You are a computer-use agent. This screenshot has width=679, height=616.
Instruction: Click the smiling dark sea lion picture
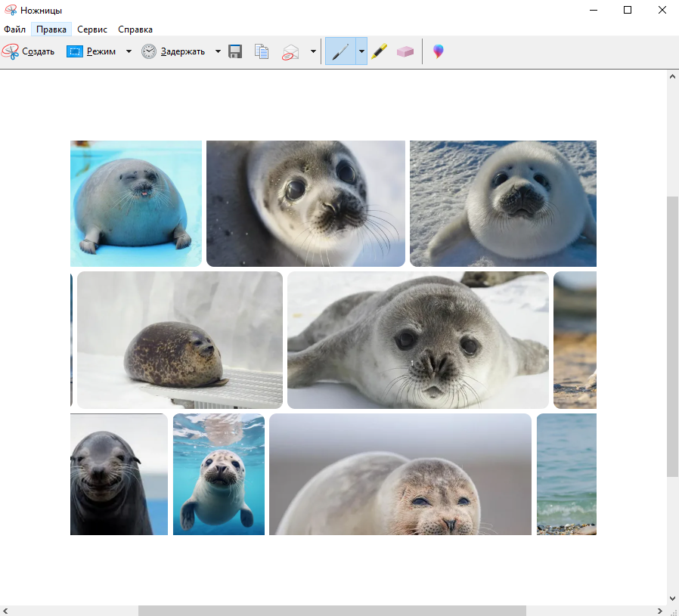coord(119,474)
